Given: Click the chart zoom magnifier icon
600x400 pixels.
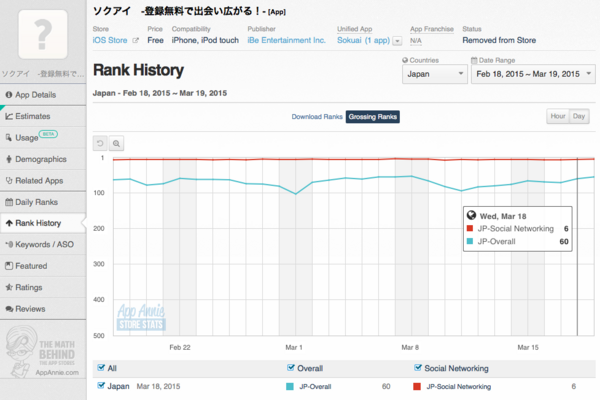Looking at the screenshot, I should click(x=116, y=144).
